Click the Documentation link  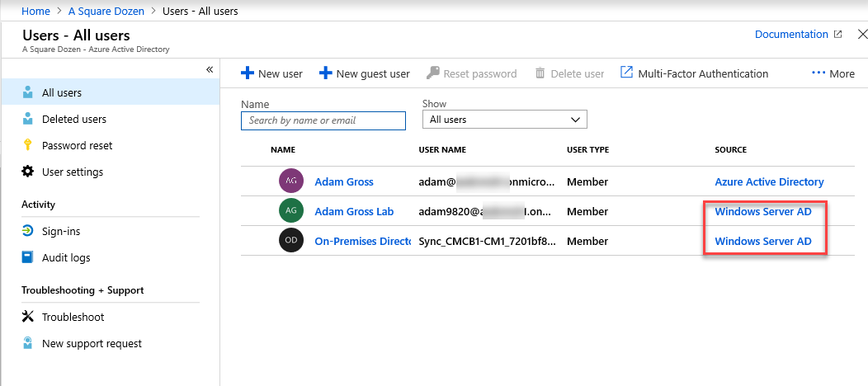pos(791,35)
